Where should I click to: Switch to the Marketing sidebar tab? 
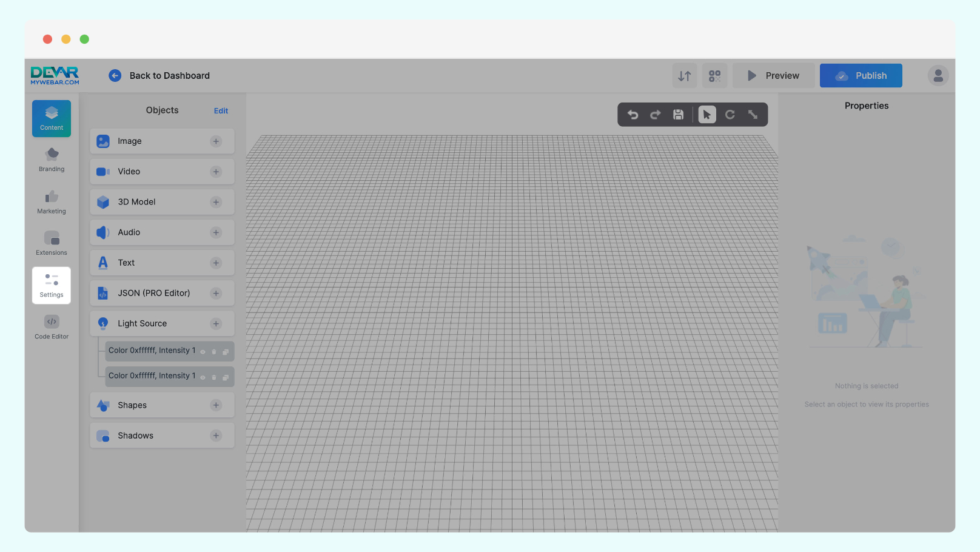(x=52, y=202)
